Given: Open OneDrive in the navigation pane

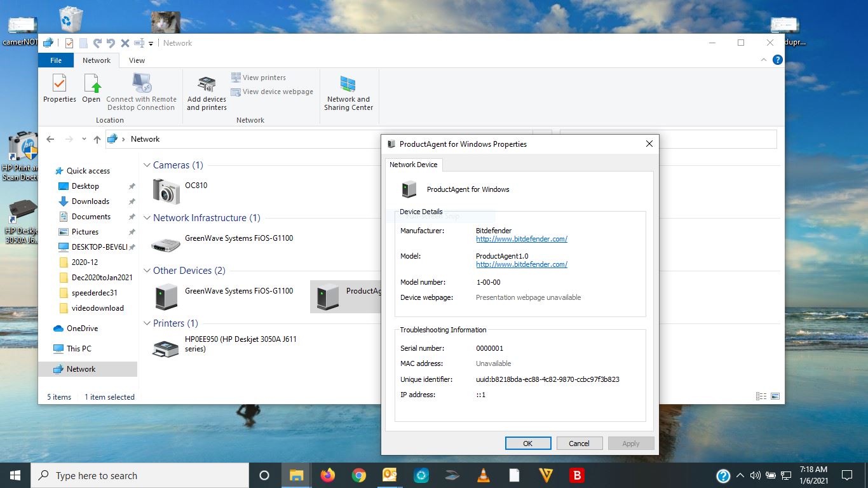Looking at the screenshot, I should (x=82, y=329).
